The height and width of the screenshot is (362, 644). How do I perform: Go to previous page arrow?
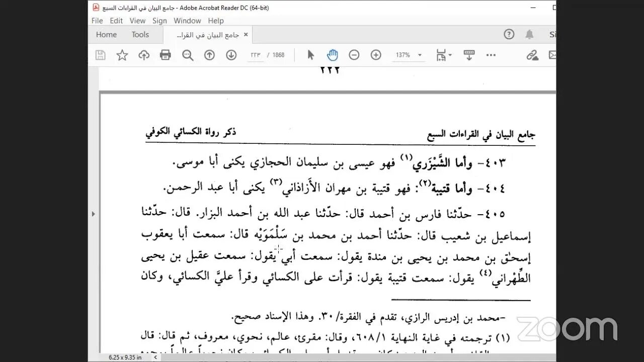209,55
